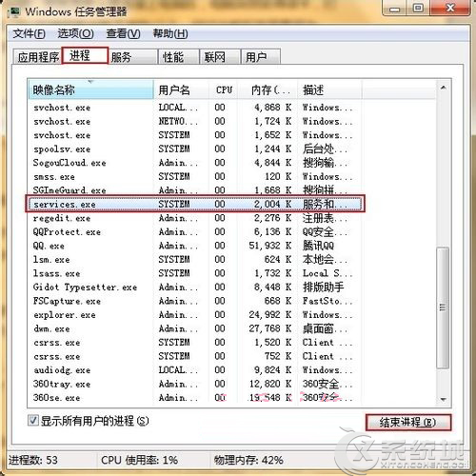Sort by 映像名称 column header

tap(90, 89)
